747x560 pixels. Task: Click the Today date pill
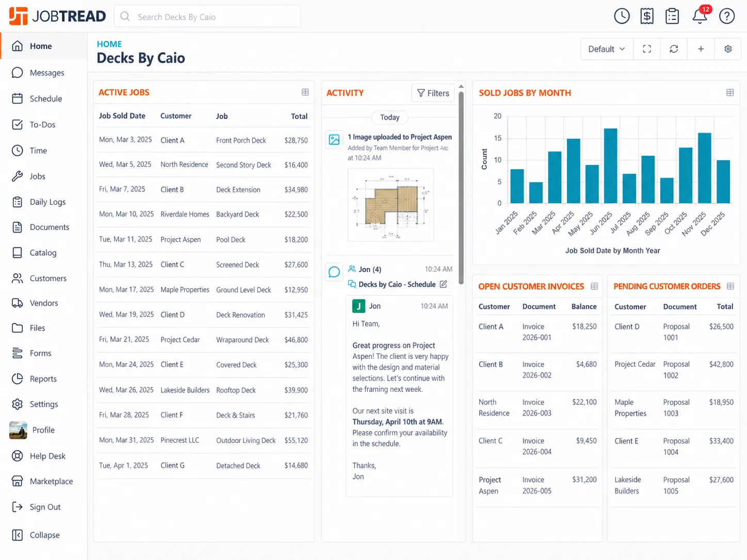click(x=389, y=118)
